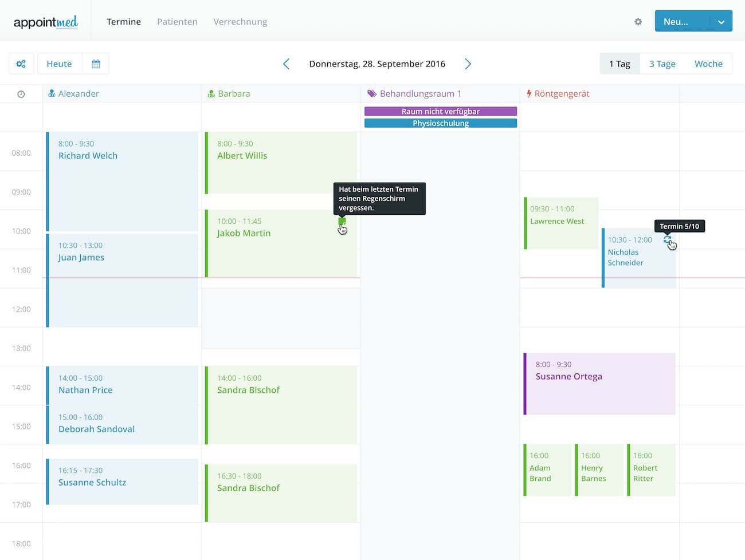
Task: Open Sandra Bischof 16:30 appointment
Action: 281,493
